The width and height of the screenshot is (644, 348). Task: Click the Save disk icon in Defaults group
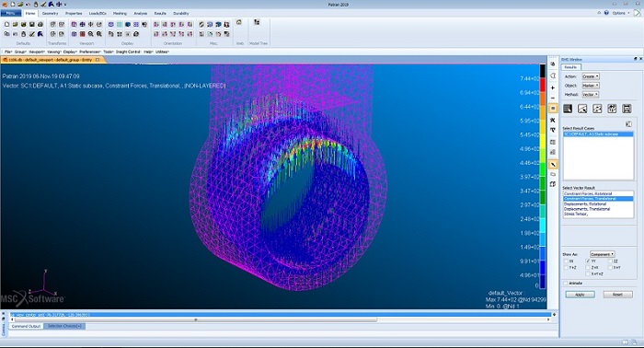coord(31,25)
